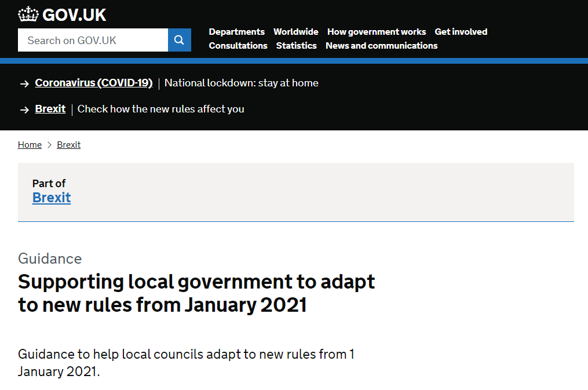Screen dimensions: 588x390
Task: Click the breadcrumb chevron separator
Action: click(x=49, y=145)
